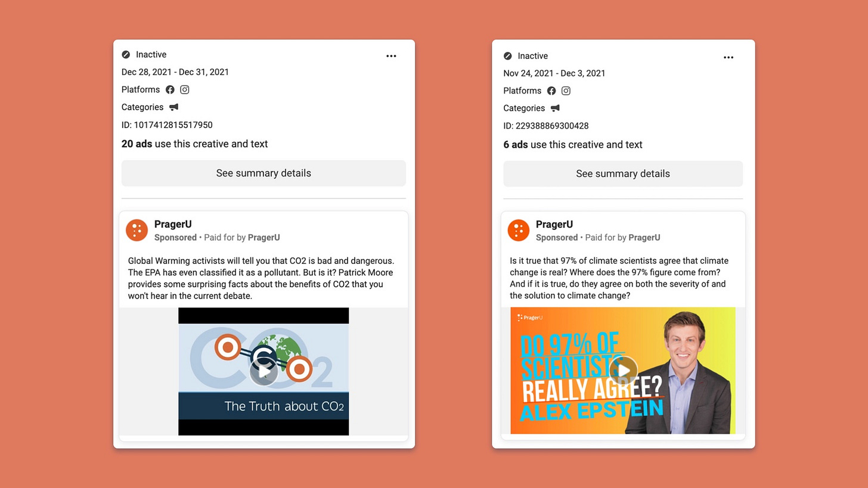Click the Platforms label on the Dec 28 ad
The height and width of the screenshot is (488, 868).
[141, 89]
